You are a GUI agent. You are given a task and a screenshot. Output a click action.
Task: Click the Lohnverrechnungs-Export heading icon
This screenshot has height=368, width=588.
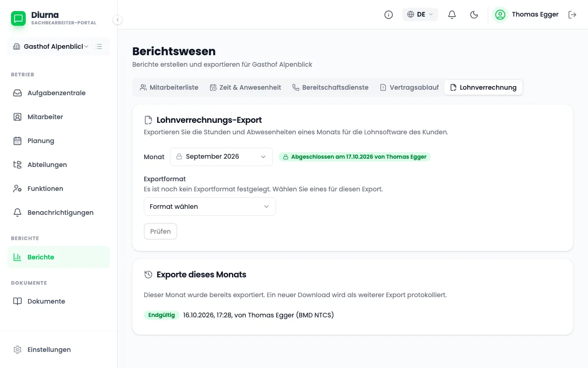pyautogui.click(x=148, y=120)
